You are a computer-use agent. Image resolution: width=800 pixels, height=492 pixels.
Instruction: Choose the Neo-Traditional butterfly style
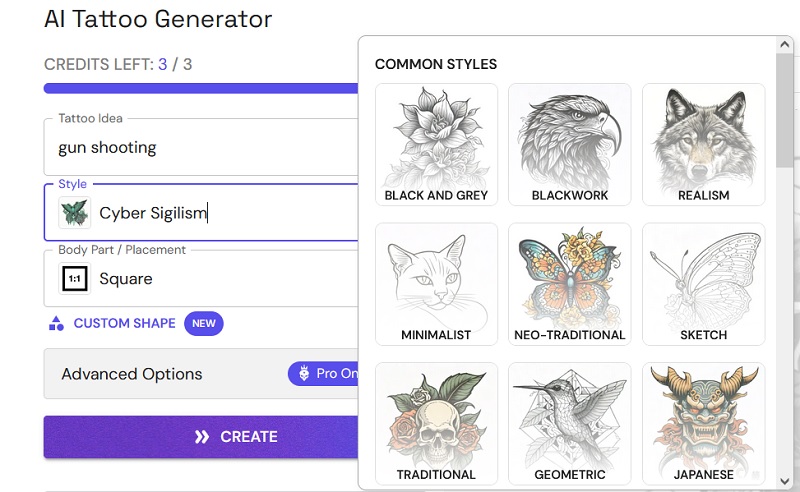pos(569,284)
